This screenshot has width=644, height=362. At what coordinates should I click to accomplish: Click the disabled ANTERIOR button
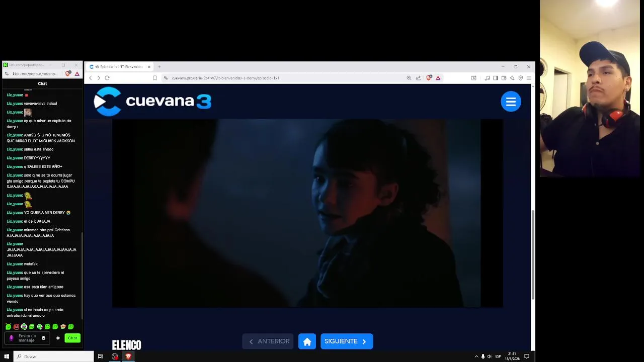pyautogui.click(x=268, y=341)
